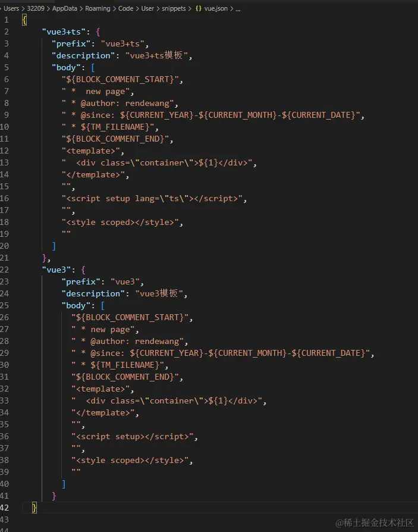The height and width of the screenshot is (532, 418).
Task: Click the Roaming breadcrumb segment
Action: (98, 8)
